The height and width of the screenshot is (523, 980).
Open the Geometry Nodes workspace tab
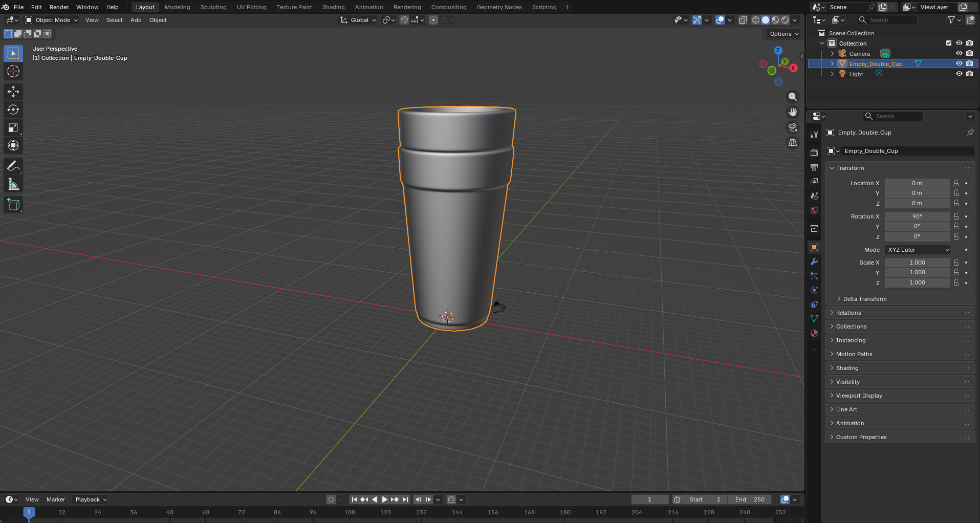pyautogui.click(x=499, y=7)
